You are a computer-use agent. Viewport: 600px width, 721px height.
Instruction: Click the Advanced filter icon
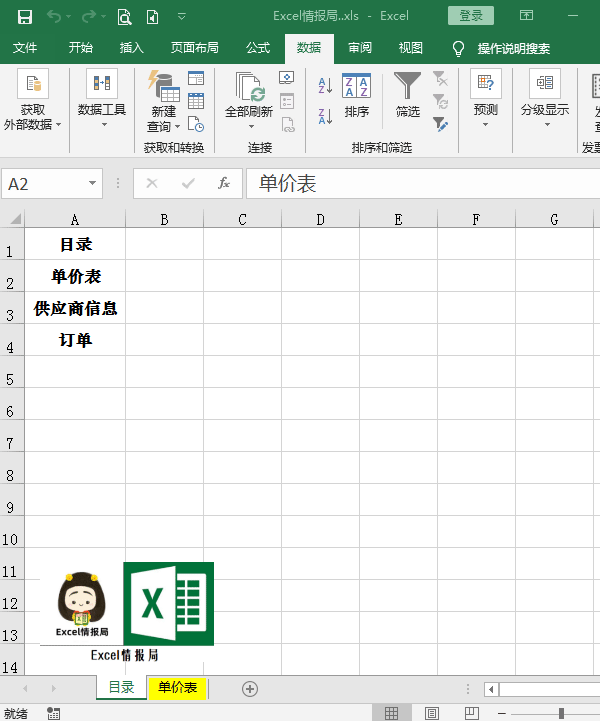tap(440, 124)
